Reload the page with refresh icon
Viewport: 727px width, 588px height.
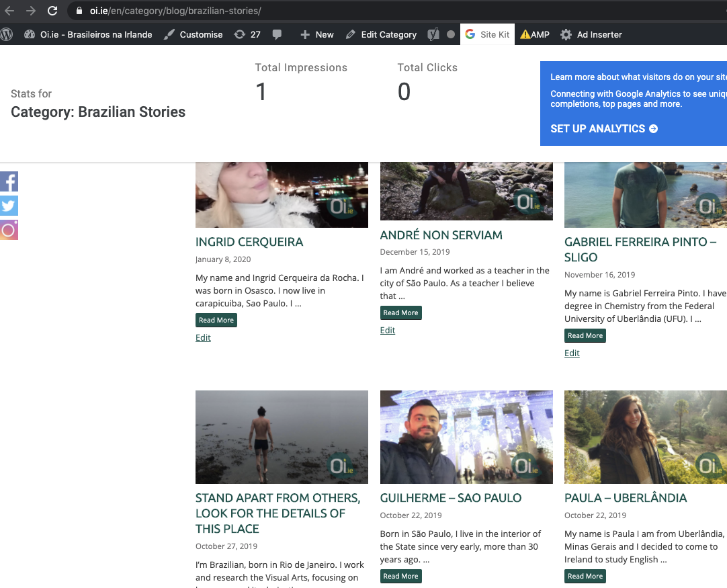(52, 11)
